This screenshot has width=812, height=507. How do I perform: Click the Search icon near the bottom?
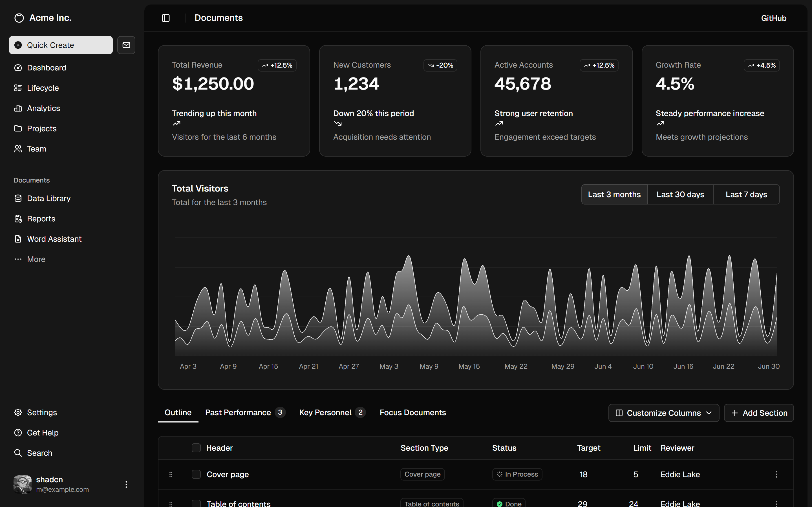18,453
